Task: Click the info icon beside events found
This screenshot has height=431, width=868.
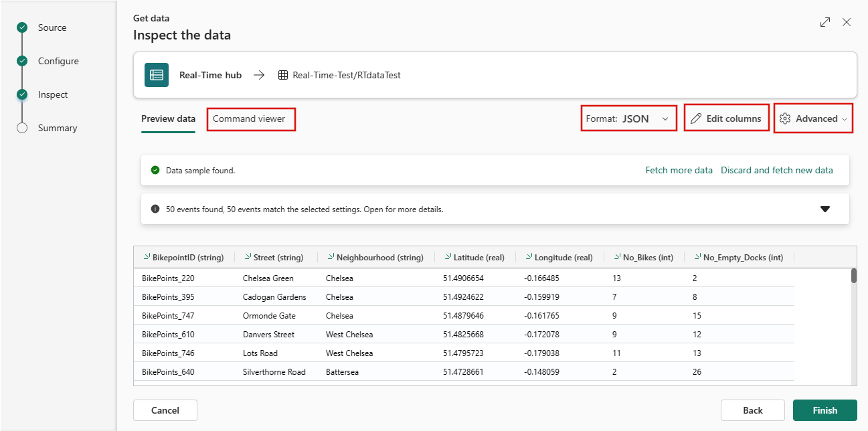Action: (155, 209)
